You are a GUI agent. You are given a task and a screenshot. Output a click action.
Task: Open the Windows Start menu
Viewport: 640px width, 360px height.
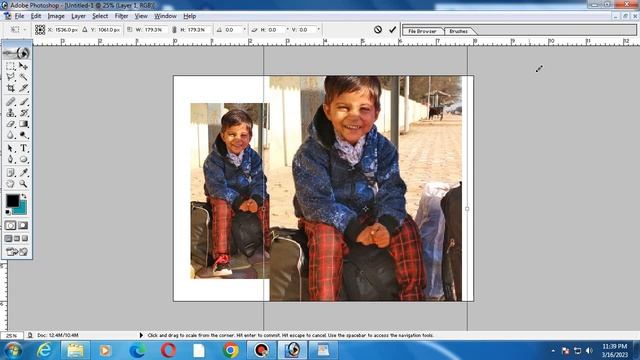(13, 350)
